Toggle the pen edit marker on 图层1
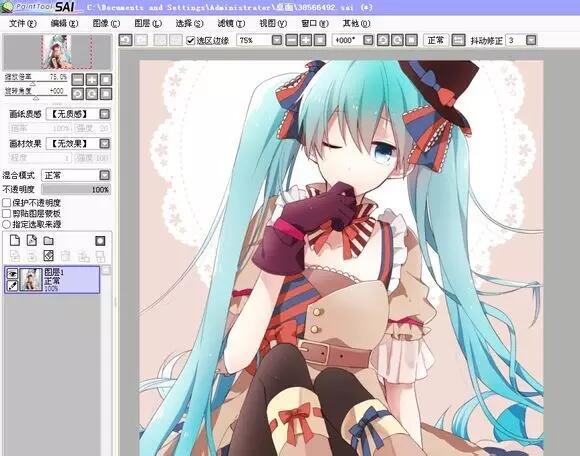Viewport: 580px width, 456px height. tap(12, 286)
